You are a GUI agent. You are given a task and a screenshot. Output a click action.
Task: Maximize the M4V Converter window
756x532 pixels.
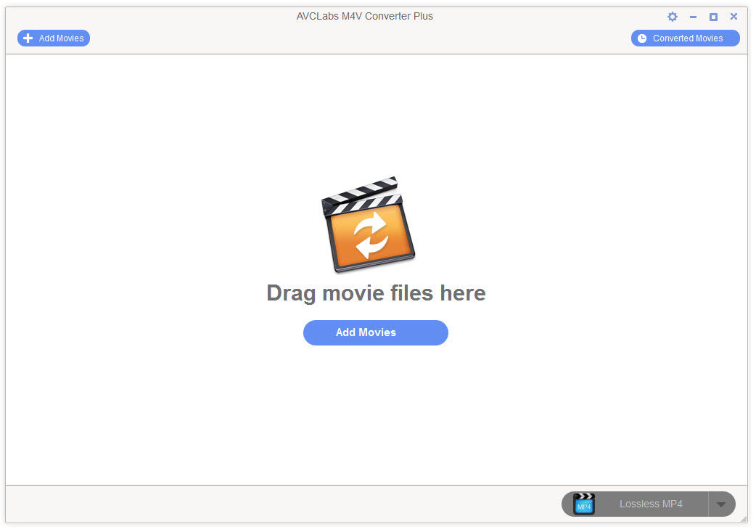[714, 17]
